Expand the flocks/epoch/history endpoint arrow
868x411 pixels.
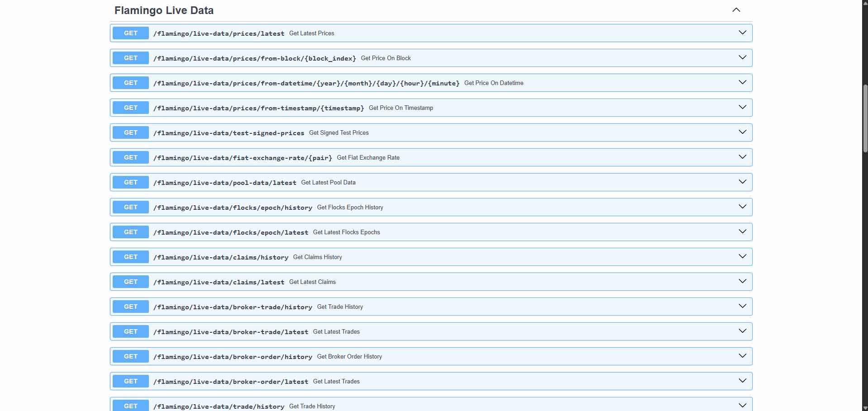click(743, 207)
